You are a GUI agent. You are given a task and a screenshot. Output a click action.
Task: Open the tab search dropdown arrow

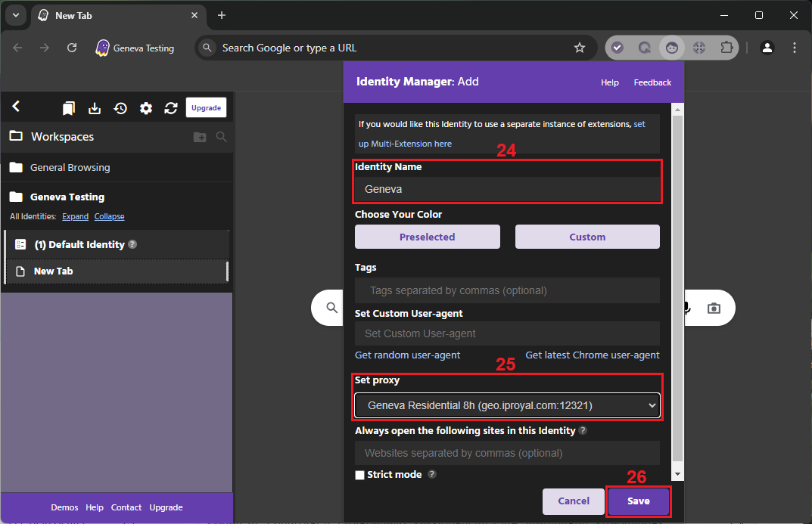point(16,16)
